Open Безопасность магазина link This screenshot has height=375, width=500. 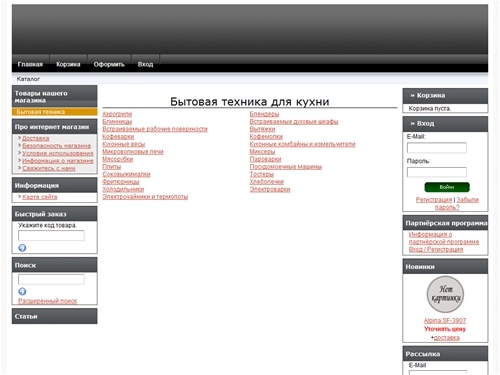click(x=57, y=146)
